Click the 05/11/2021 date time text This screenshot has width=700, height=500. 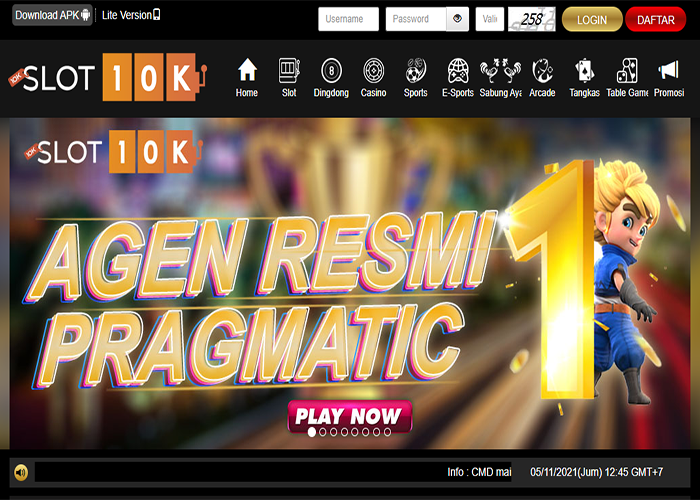(x=596, y=472)
